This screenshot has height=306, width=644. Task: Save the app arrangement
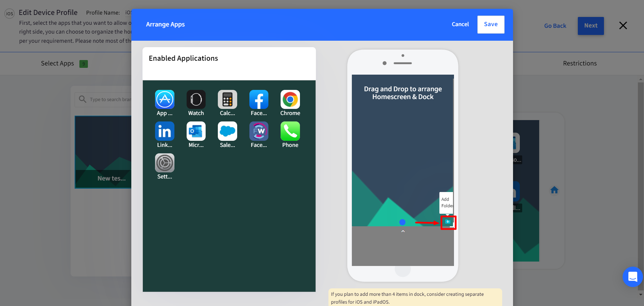(x=491, y=24)
